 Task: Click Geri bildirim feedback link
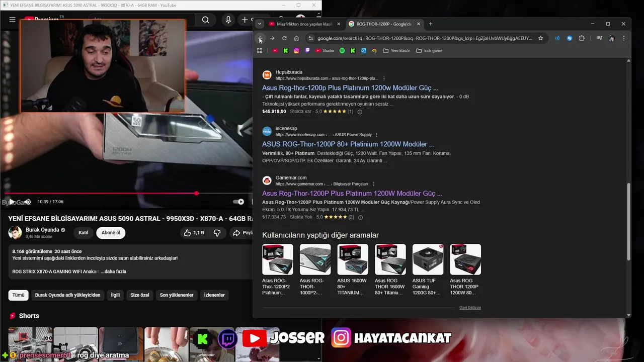[470, 308]
